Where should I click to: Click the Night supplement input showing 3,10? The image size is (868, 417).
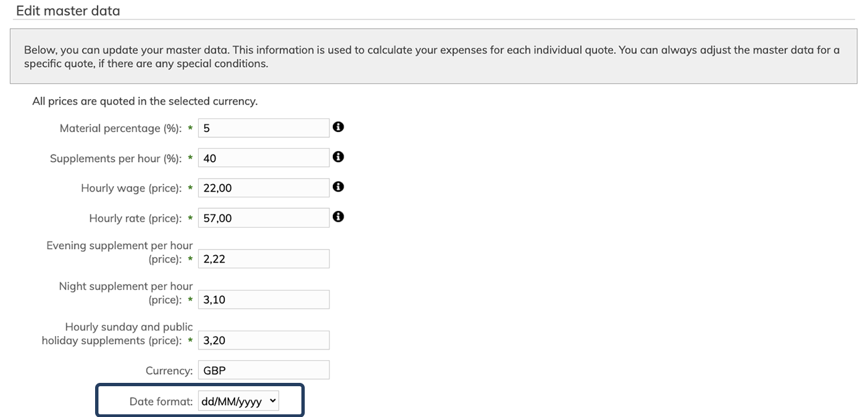[264, 300]
